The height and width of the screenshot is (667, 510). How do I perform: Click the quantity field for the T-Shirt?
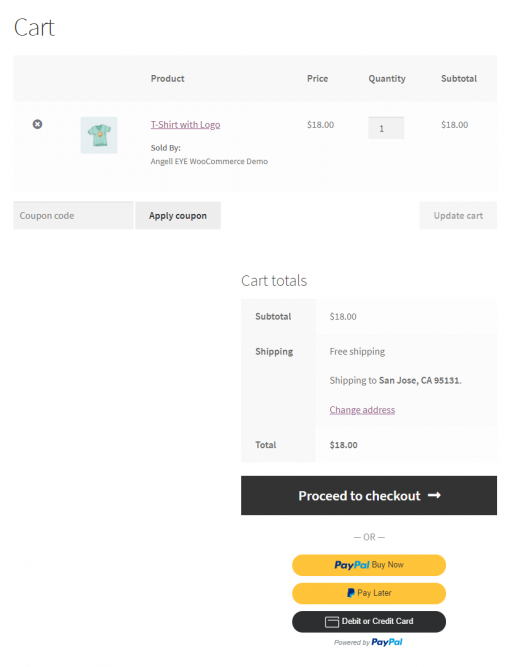coord(386,128)
